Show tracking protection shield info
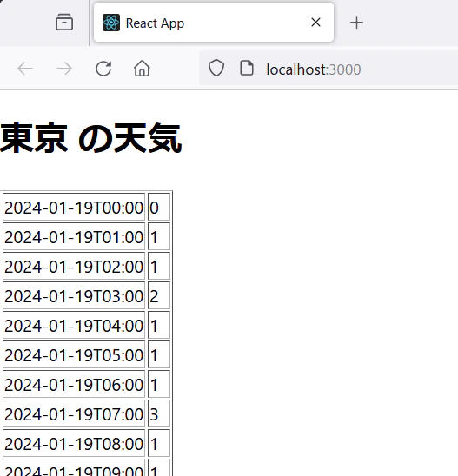 (216, 68)
